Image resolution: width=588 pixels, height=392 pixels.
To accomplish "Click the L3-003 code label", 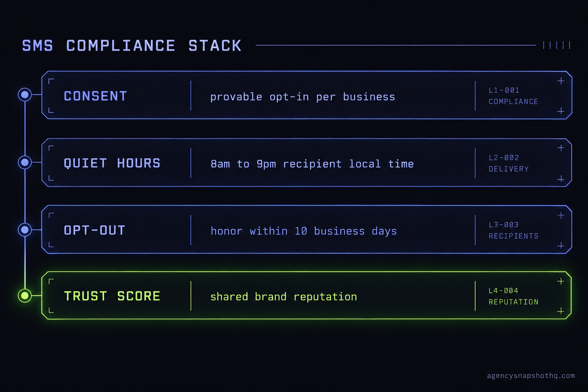I will pyautogui.click(x=504, y=225).
